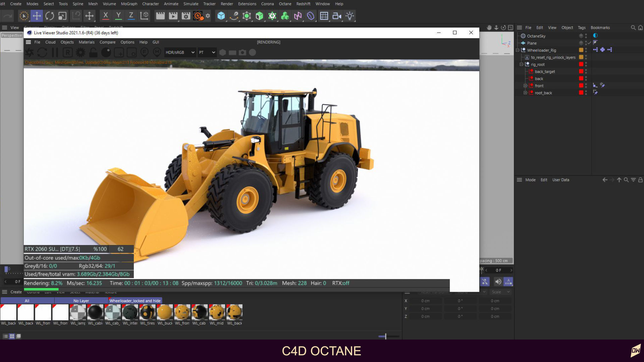Add a Camera object icon
The height and width of the screenshot is (362, 644).
pos(337,16)
